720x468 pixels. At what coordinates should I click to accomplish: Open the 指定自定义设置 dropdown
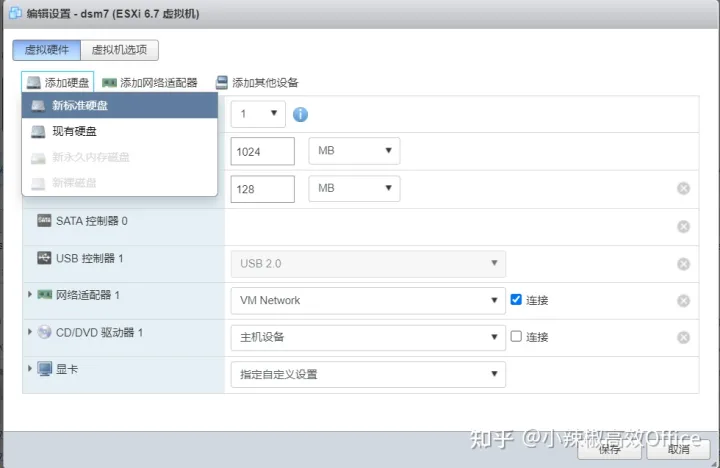click(x=368, y=374)
